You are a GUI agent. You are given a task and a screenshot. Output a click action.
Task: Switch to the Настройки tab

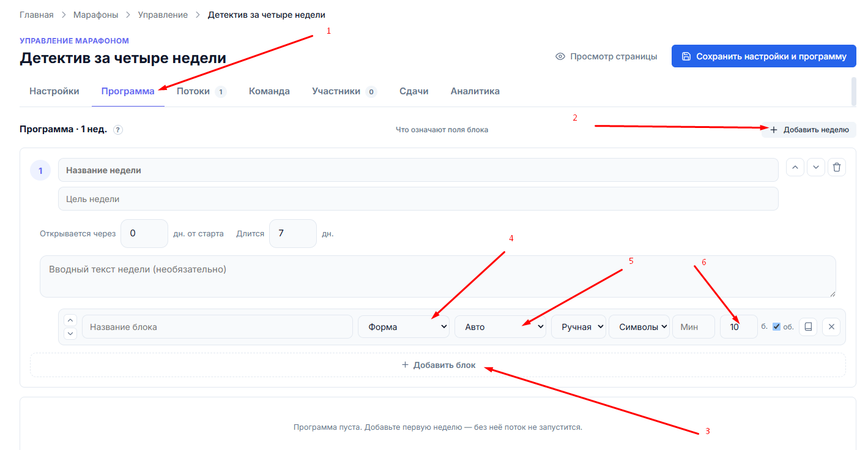[x=54, y=91]
